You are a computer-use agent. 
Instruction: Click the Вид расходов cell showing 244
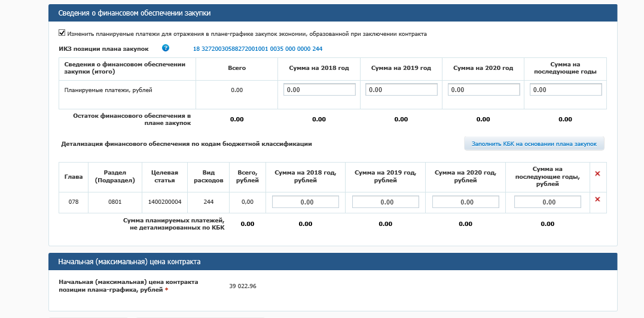tap(209, 202)
